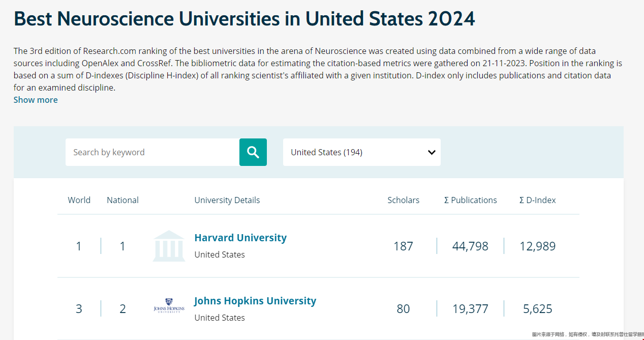Screen dimensions: 644x340
Task: Click the United States label under Harvard University
Action: [x=220, y=254]
